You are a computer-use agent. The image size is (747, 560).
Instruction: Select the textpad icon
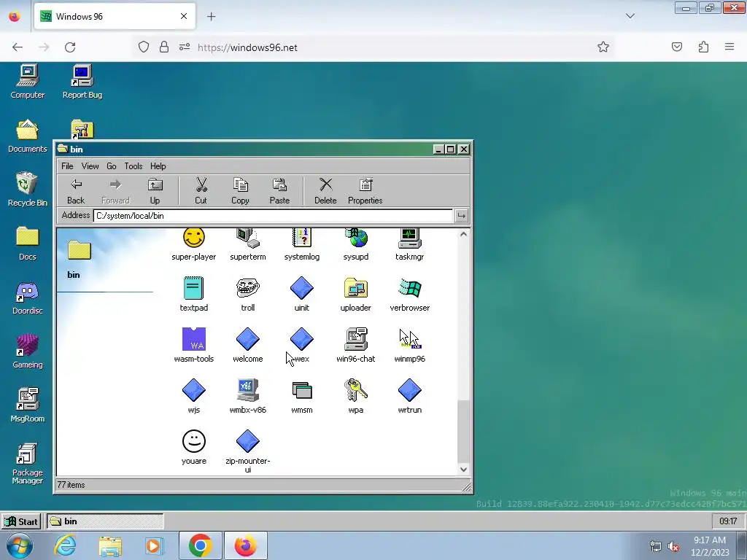coord(194,288)
